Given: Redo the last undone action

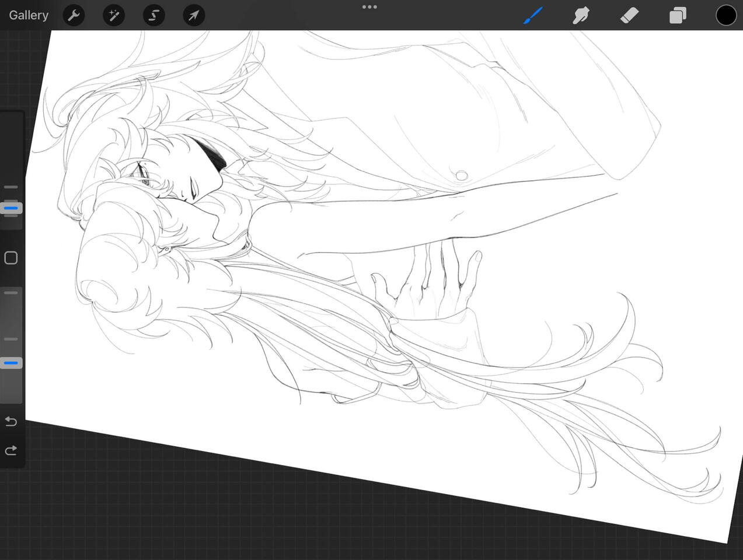Looking at the screenshot, I should tap(11, 450).
